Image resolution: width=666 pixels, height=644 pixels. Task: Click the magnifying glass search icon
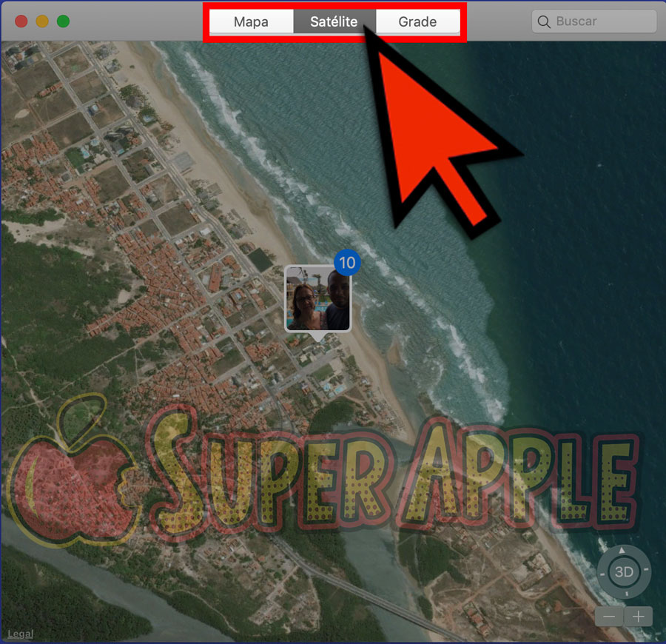point(544,21)
